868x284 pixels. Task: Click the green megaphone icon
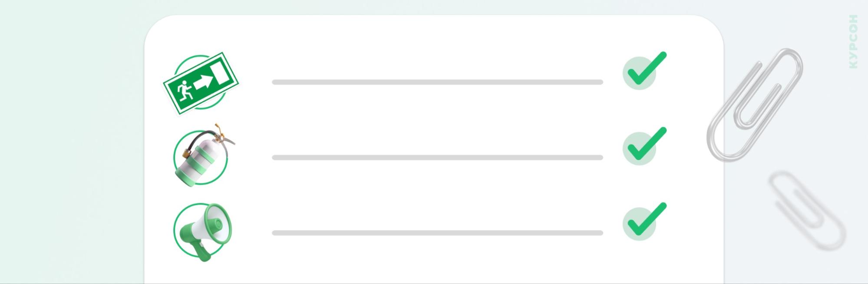pos(202,231)
